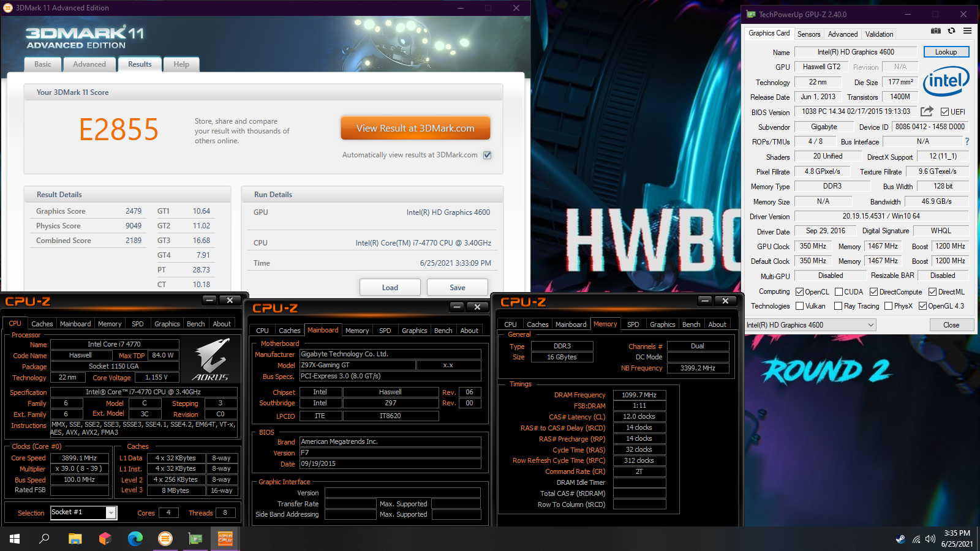Click the Steam tray icon

point(900,539)
